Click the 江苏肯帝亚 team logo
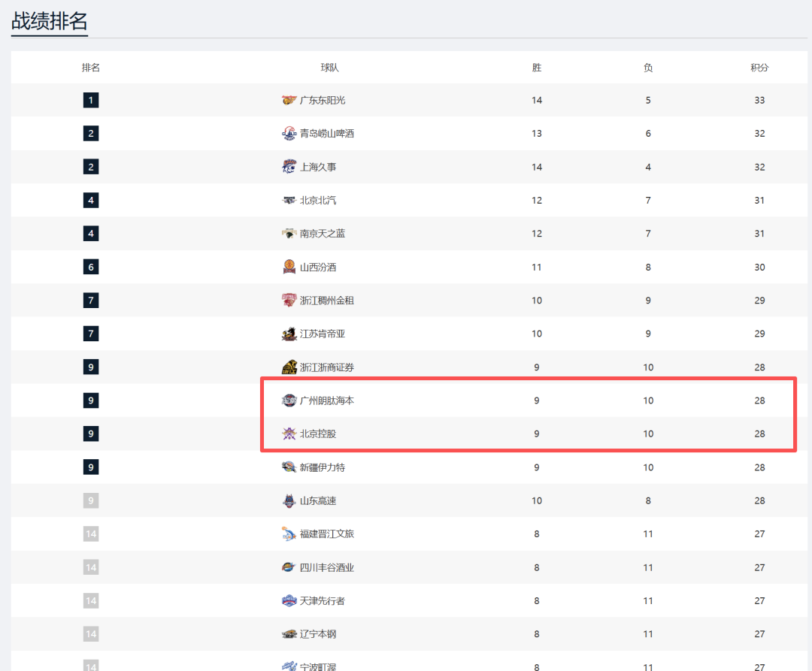Screen dimensions: 812x671 point(289,334)
